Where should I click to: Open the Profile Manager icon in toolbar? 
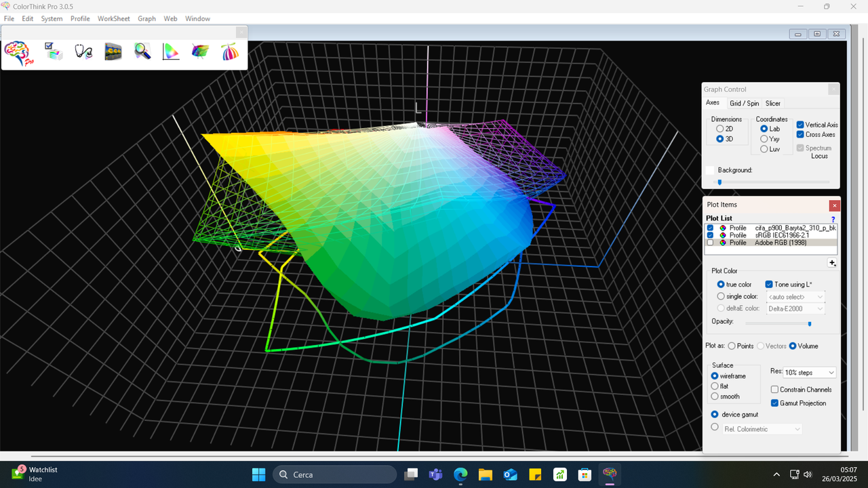click(x=54, y=52)
